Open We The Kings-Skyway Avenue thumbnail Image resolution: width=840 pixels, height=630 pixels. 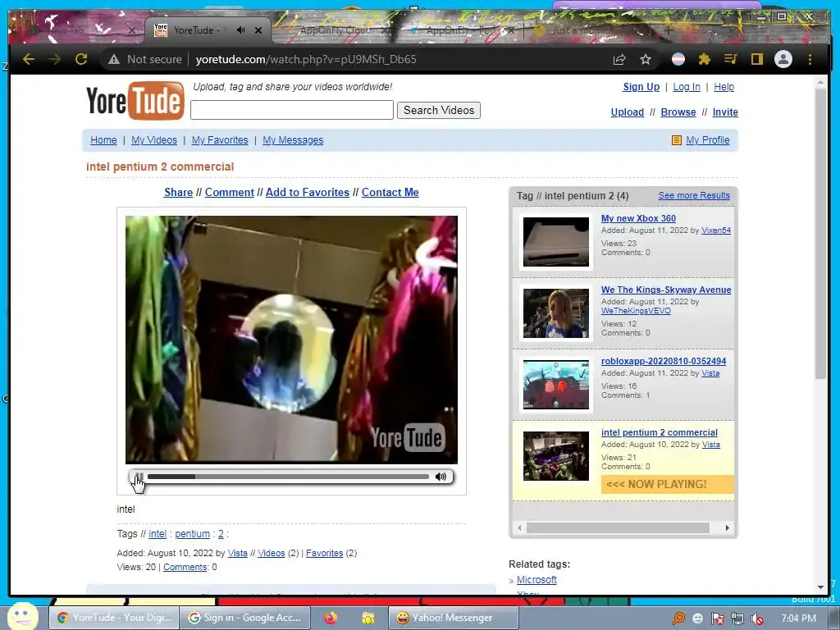556,313
